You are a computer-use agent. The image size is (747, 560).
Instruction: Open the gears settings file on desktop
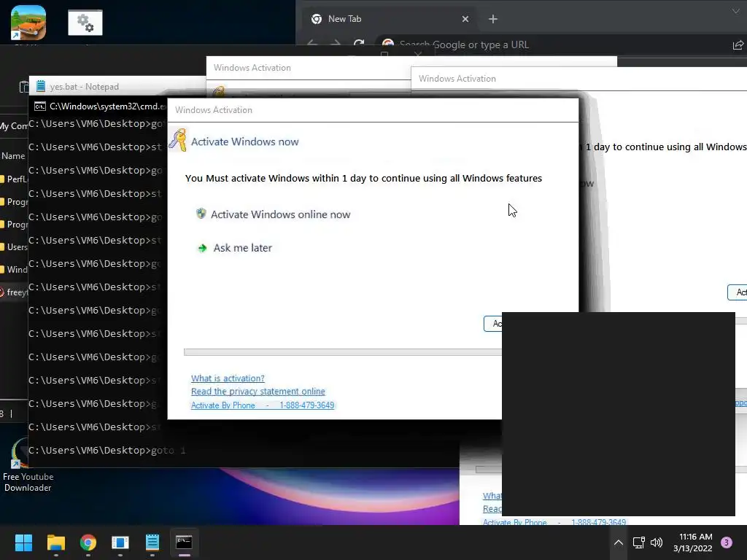coord(85,23)
